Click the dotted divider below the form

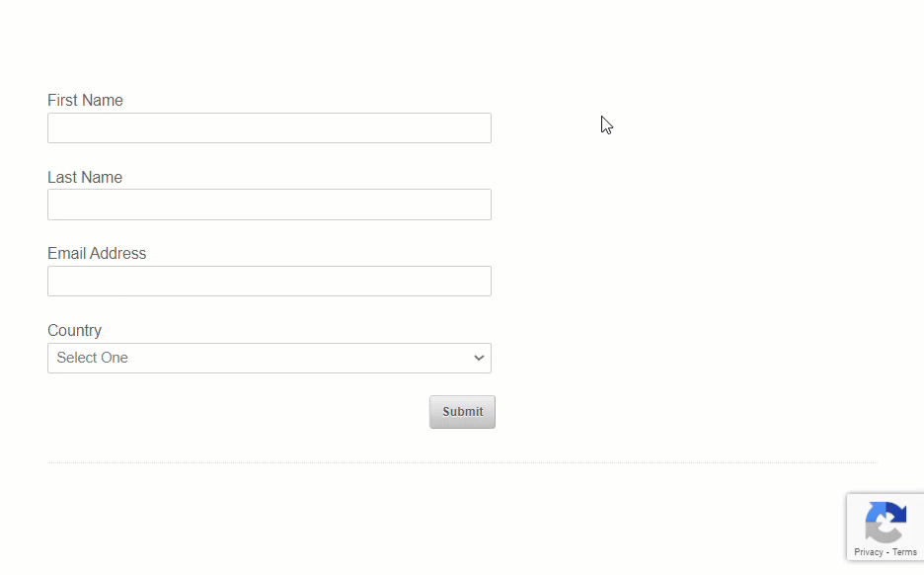point(462,462)
